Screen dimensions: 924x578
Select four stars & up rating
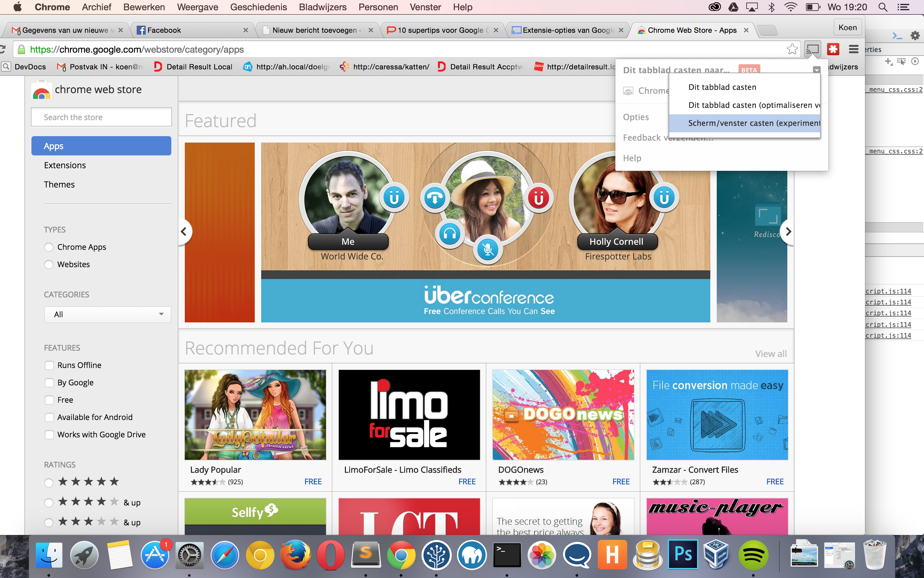click(x=48, y=502)
